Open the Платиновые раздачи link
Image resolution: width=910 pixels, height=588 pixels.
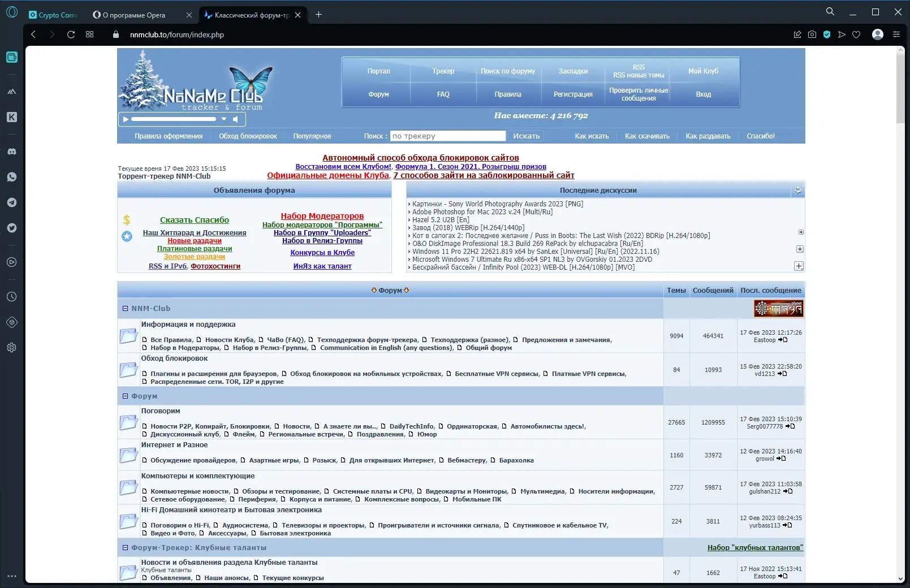tap(194, 249)
